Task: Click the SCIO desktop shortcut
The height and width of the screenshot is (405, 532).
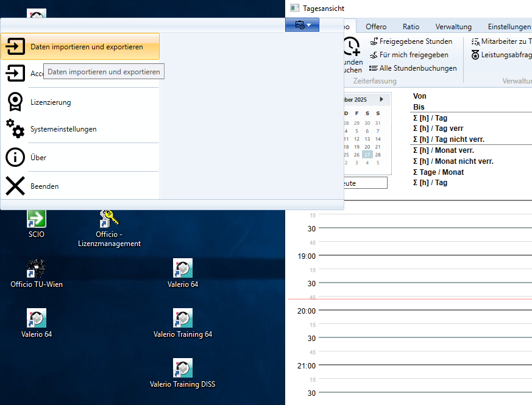Action: 37,219
